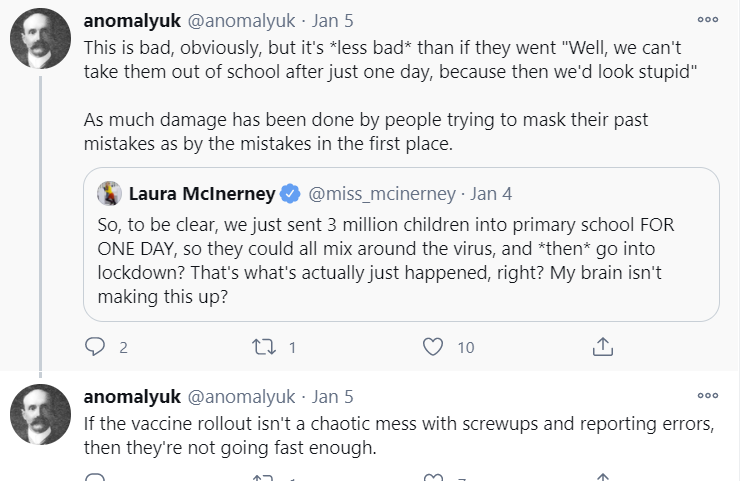Image resolution: width=744 pixels, height=481 pixels.
Task: Visit the Laura McInerney name link
Action: [x=203, y=192]
